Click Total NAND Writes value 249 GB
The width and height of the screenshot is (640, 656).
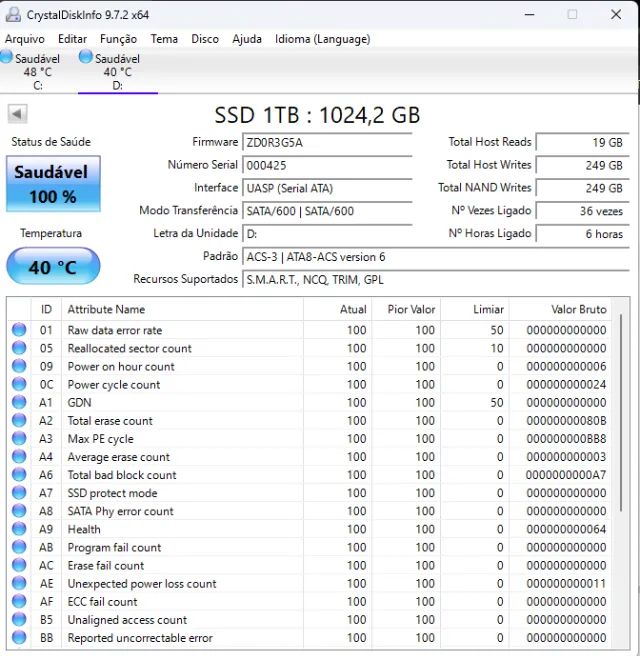pyautogui.click(x=582, y=188)
